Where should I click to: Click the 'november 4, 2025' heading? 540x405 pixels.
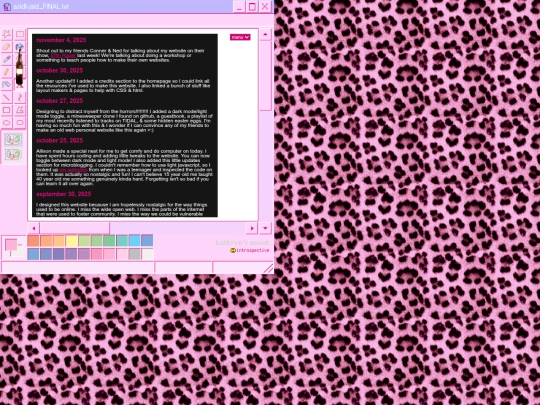(x=61, y=40)
